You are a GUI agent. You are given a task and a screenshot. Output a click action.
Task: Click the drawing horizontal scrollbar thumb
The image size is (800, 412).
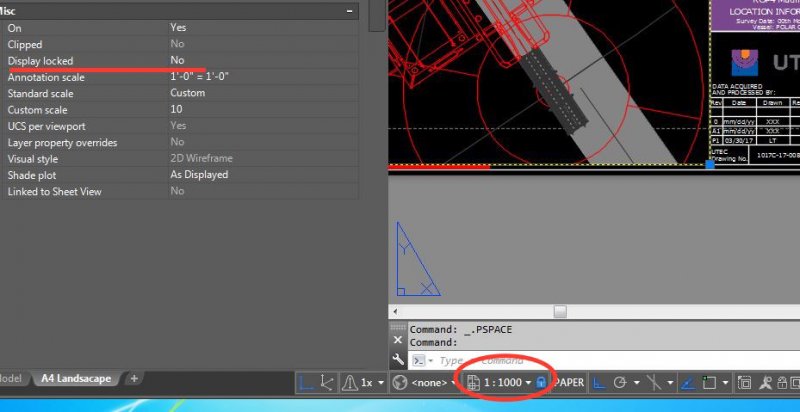(560, 311)
